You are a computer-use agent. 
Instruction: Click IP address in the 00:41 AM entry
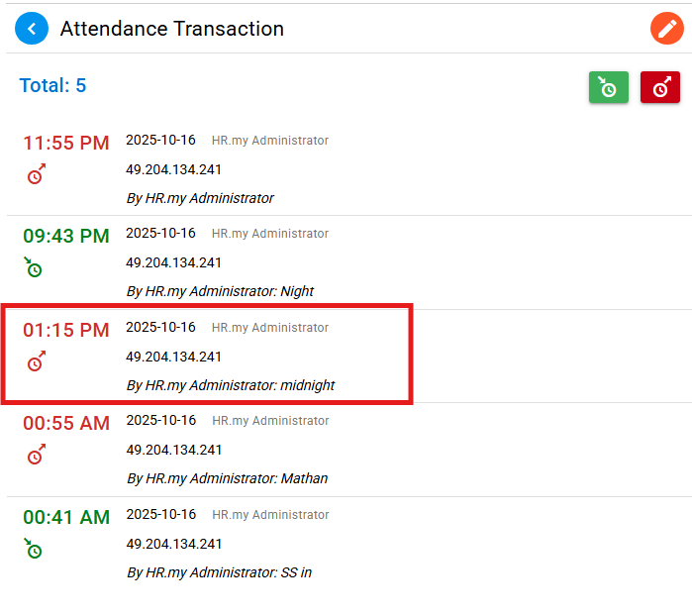tap(173, 544)
